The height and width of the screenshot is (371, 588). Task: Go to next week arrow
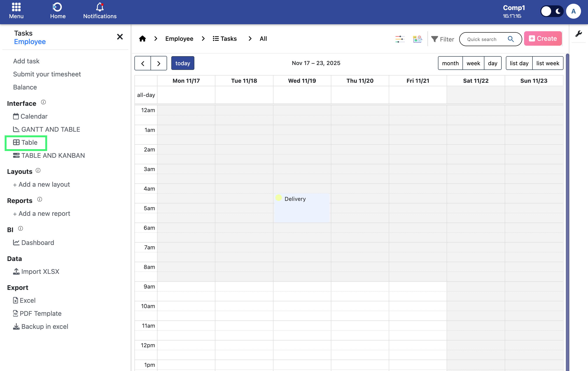pyautogui.click(x=159, y=63)
